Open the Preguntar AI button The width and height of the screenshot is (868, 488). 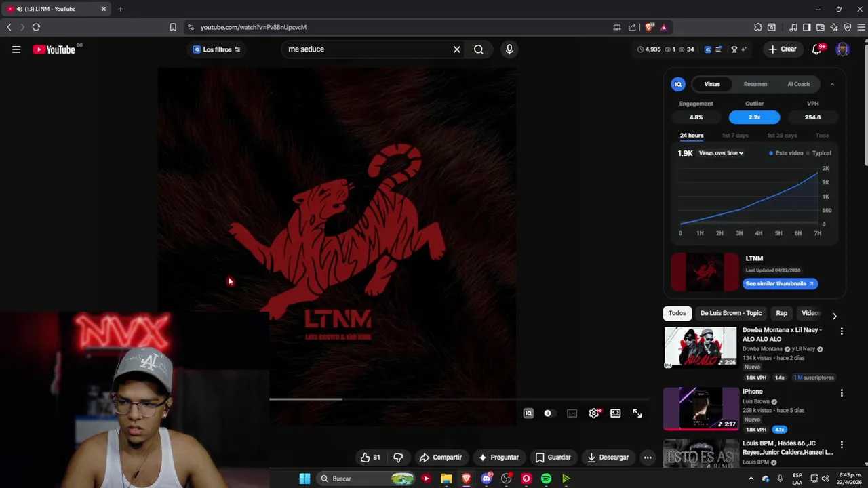[498, 457]
